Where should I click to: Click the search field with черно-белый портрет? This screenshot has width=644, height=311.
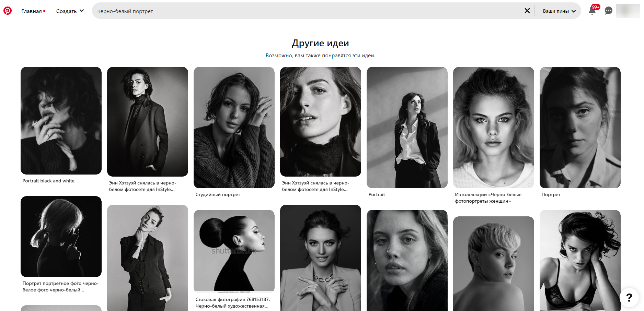[x=306, y=11]
